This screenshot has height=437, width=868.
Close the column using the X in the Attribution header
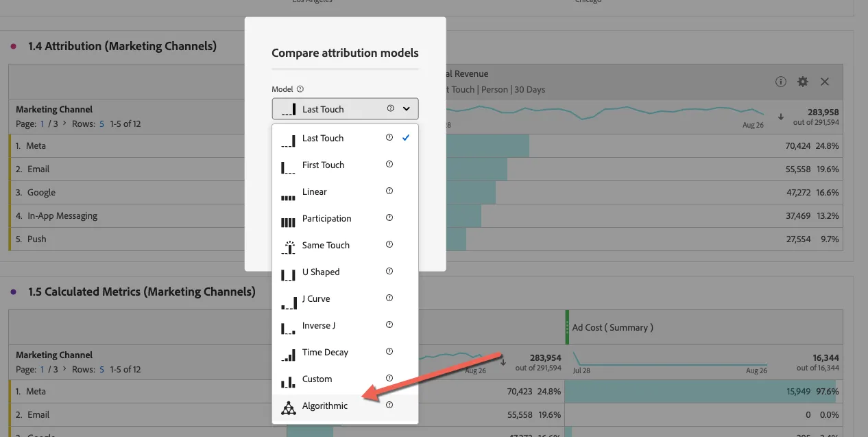825,82
